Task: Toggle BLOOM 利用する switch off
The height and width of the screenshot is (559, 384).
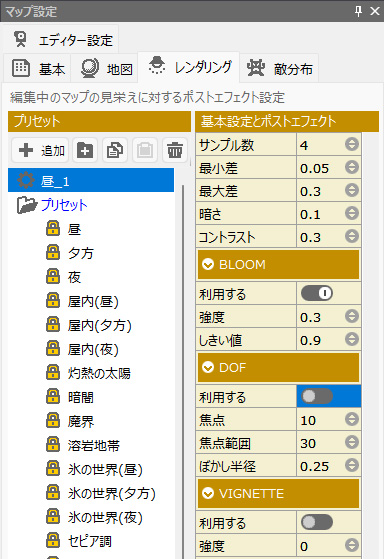Action: 317,293
